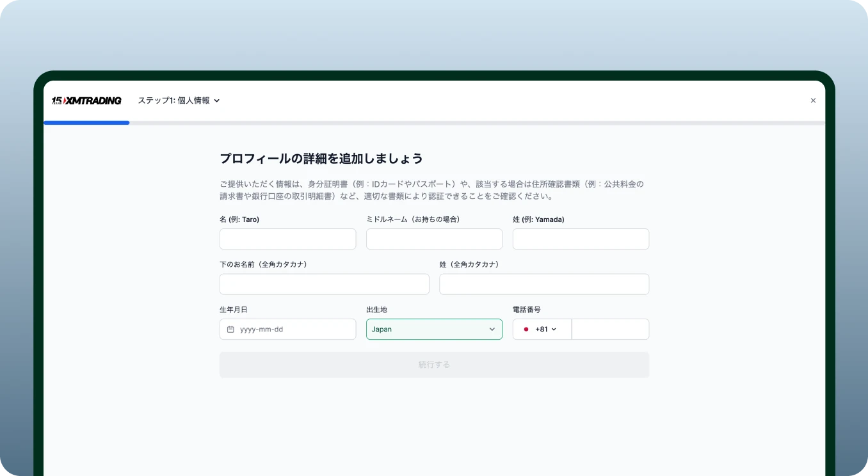Viewport: 868px width, 476px height.
Task: Open the step navigation chevron next to 個人情報
Action: (216, 100)
